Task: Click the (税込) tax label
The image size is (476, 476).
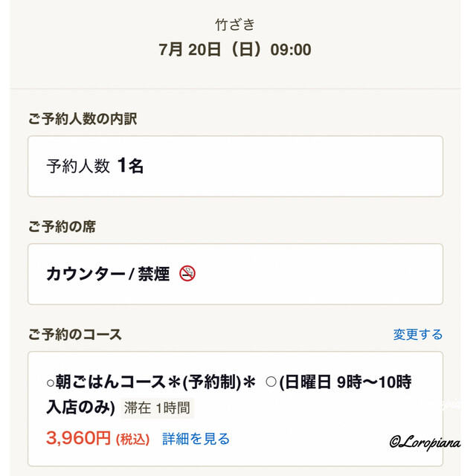Action: [134, 440]
